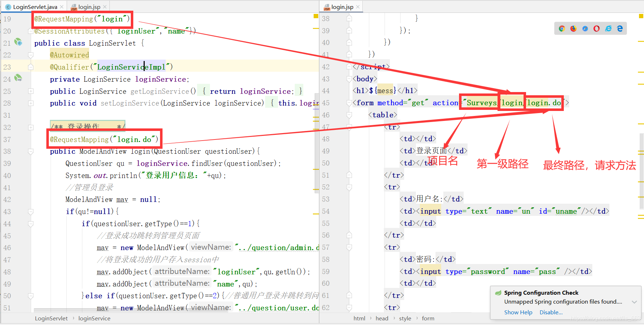644x325 pixels.
Task: Close left-pane login.jsp tab
Action: [x=105, y=7]
